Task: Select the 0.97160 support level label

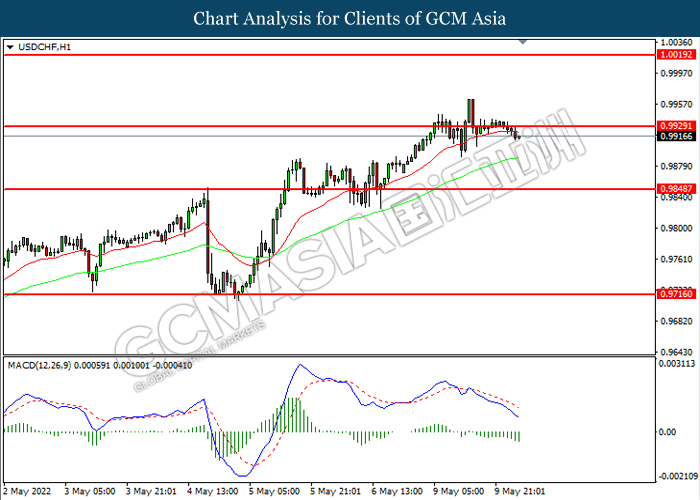Action: pos(676,294)
